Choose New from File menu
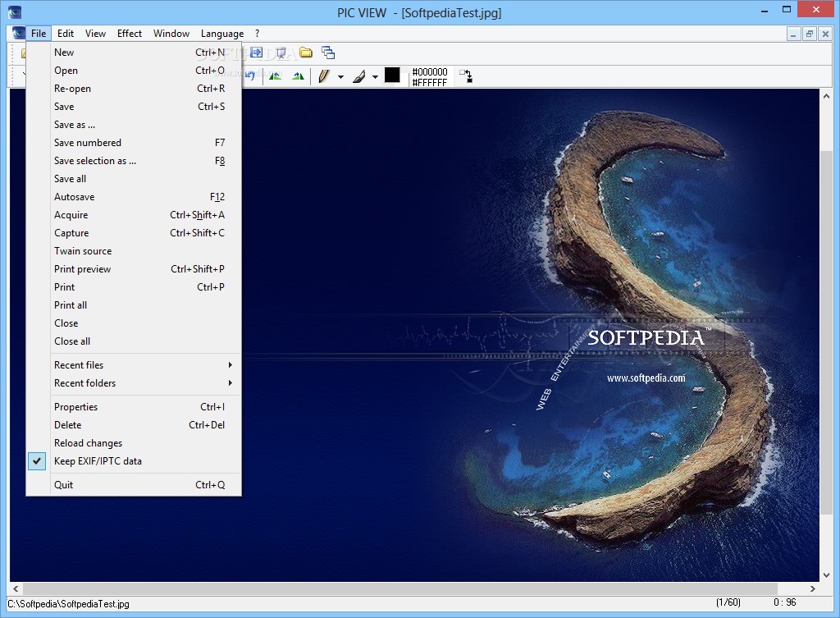This screenshot has height=618, width=840. [x=134, y=53]
